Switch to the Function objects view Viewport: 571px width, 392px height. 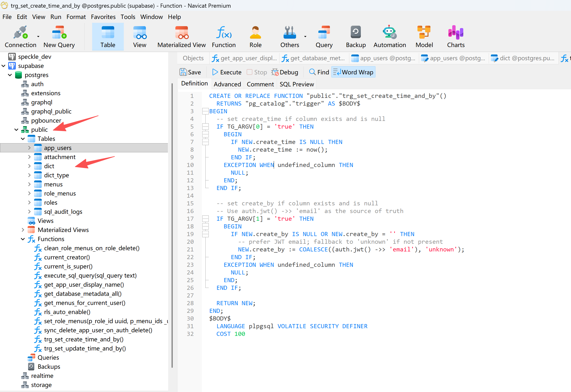coord(223,36)
